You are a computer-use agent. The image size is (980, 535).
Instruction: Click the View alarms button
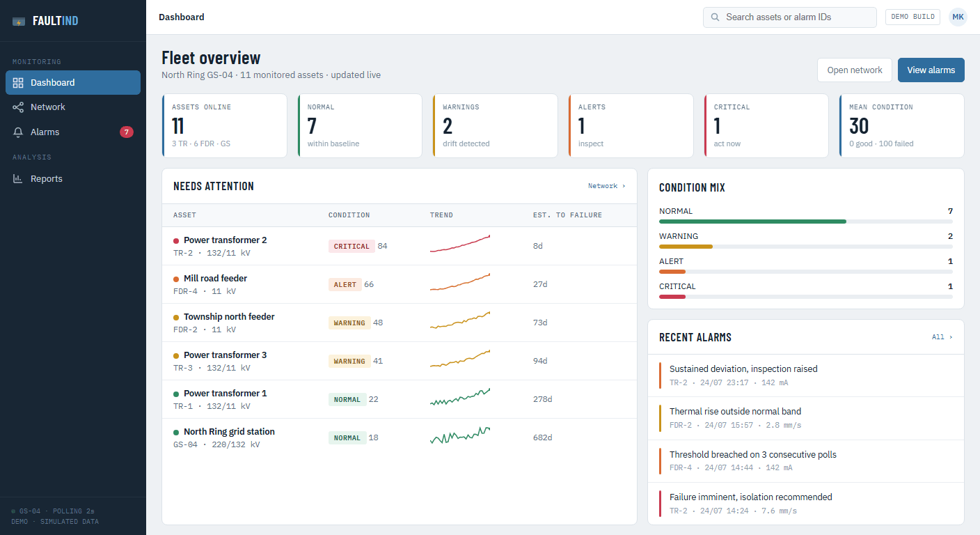[931, 70]
